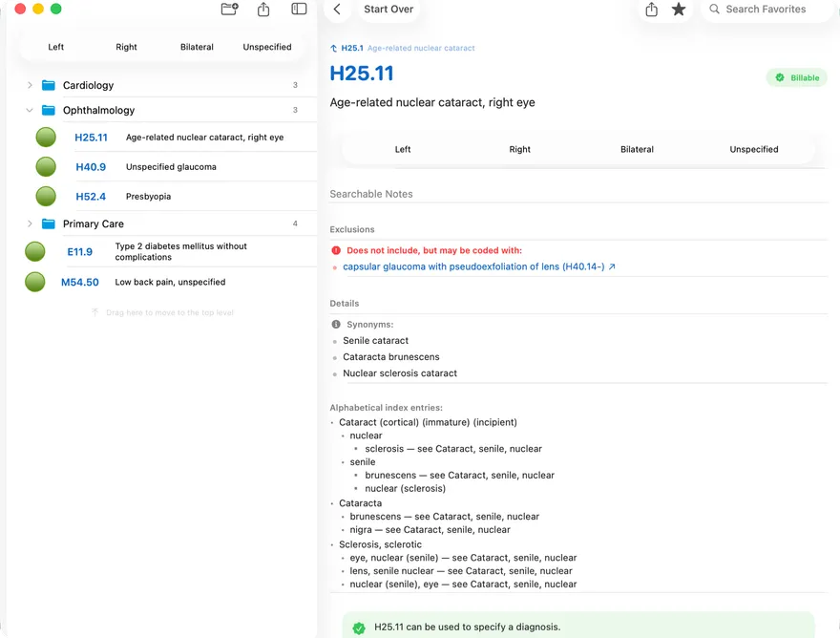Viewport: 840px width, 638px height.
Task: Choose Bilateral laterality in the H25.11 detail
Action: 637,150
